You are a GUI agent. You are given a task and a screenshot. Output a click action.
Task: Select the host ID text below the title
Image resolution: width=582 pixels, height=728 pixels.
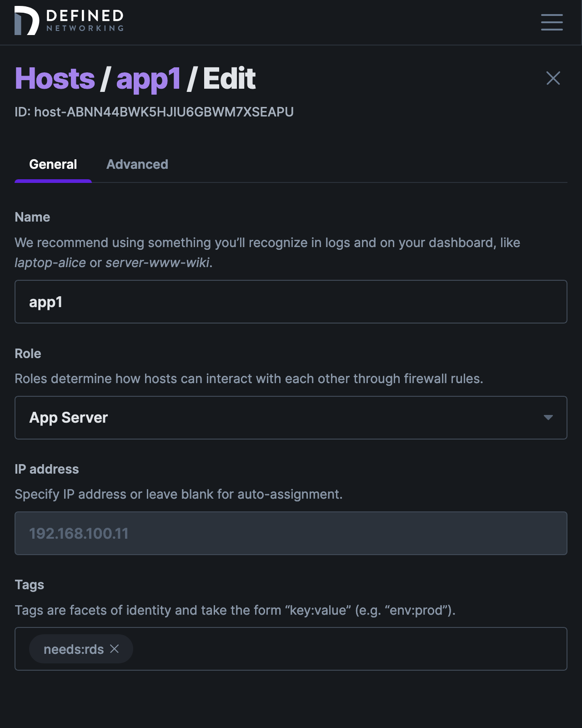(x=155, y=111)
